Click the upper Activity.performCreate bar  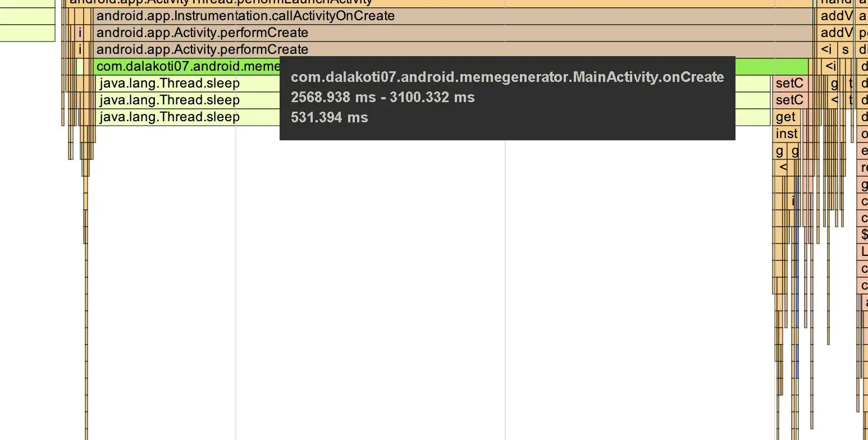point(449,33)
